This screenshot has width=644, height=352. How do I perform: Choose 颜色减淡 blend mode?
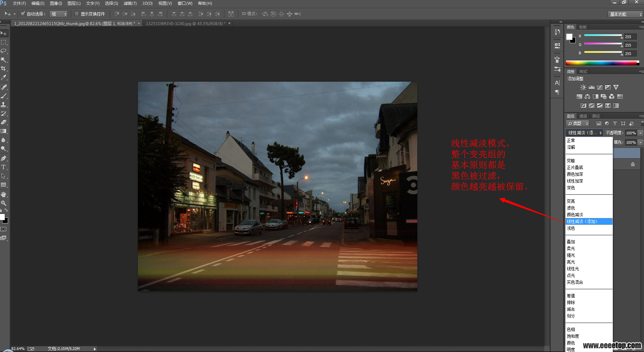(589, 215)
